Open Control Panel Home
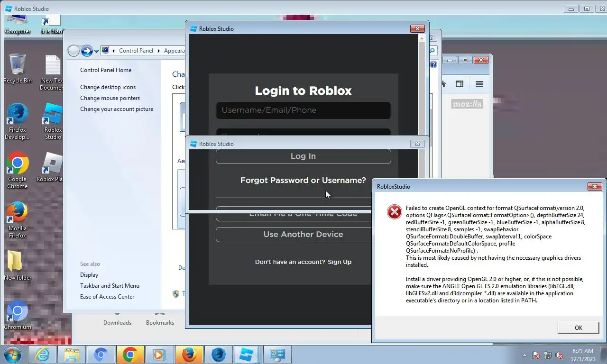This screenshot has height=364, width=607. click(x=106, y=70)
